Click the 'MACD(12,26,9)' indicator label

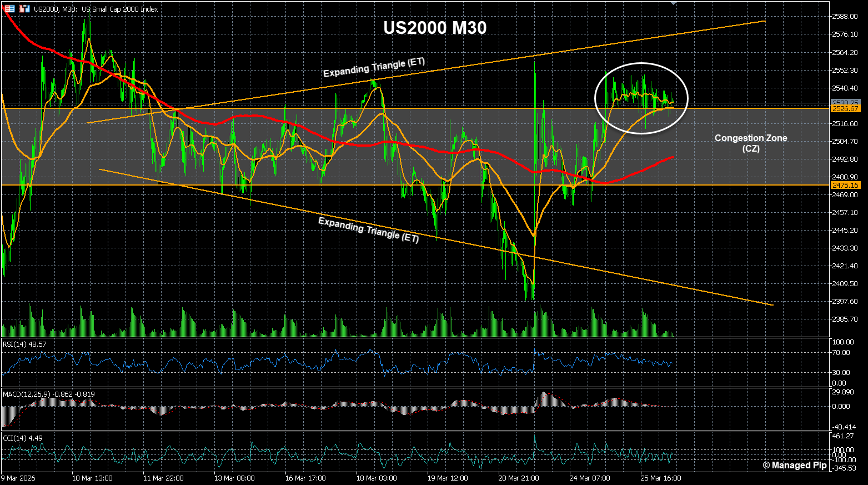[49, 394]
